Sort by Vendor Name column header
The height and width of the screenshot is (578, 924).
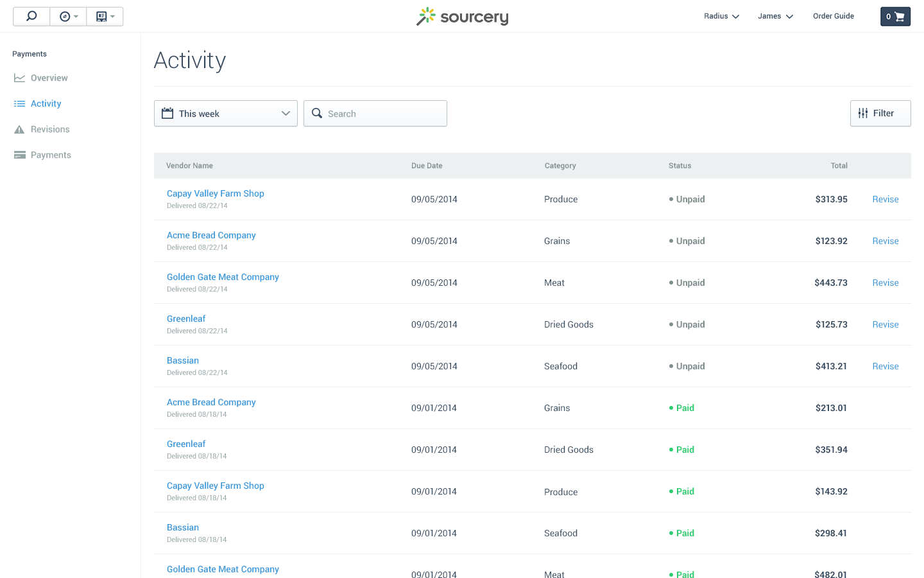click(x=189, y=166)
